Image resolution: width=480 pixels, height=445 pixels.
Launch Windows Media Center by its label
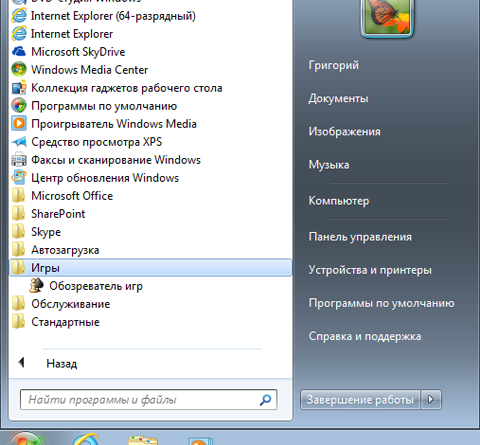coord(89,70)
